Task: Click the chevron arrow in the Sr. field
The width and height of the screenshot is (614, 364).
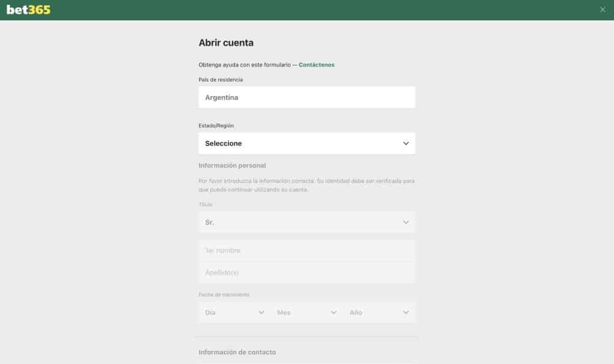Action: tap(406, 222)
